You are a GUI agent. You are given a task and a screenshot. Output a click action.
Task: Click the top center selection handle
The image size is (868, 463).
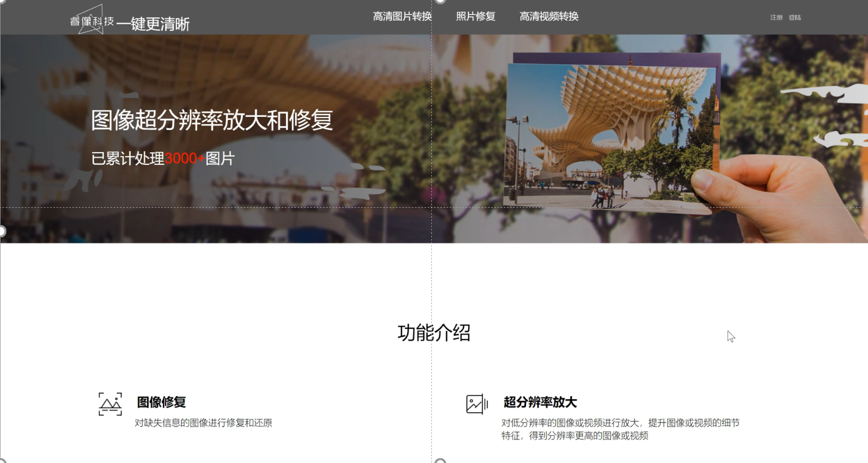[440, 1]
